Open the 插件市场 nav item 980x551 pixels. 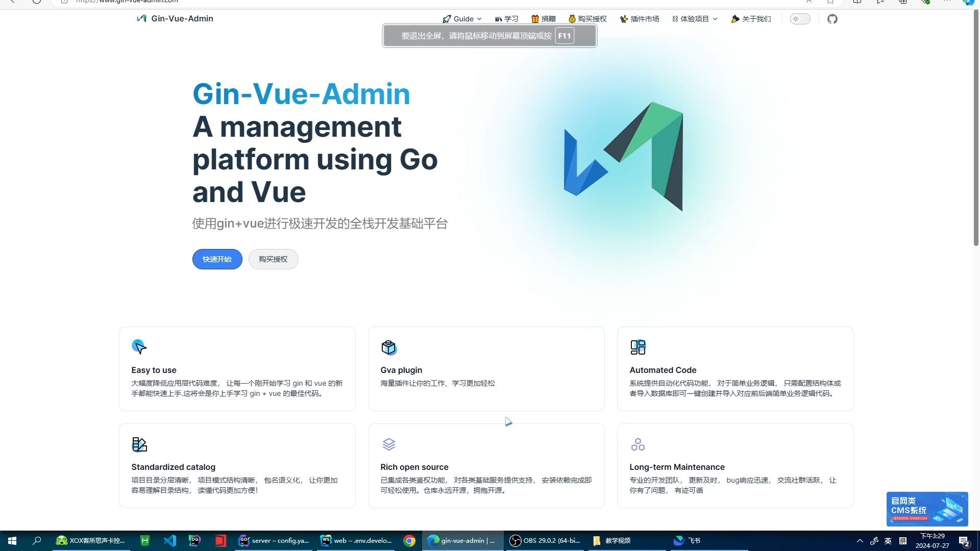point(640,19)
